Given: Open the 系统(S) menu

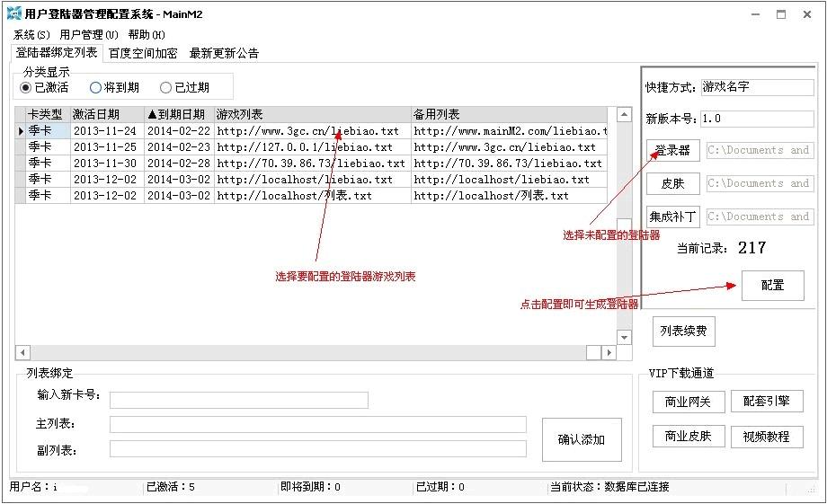Looking at the screenshot, I should point(31,35).
